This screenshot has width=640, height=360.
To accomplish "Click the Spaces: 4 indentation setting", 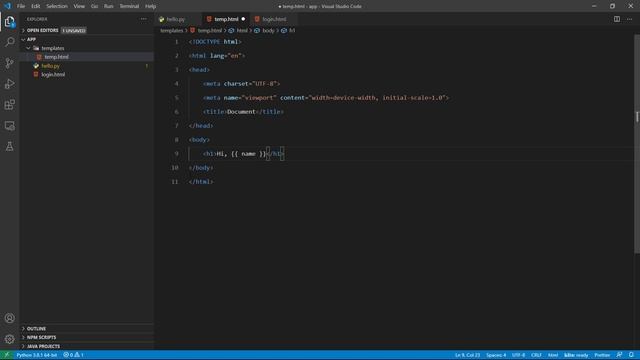I will pyautogui.click(x=496, y=355).
